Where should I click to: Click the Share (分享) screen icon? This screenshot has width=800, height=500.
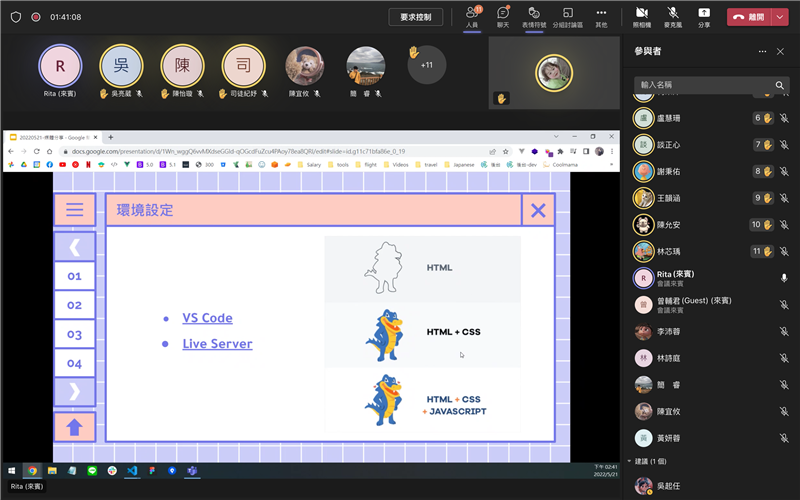(704, 16)
